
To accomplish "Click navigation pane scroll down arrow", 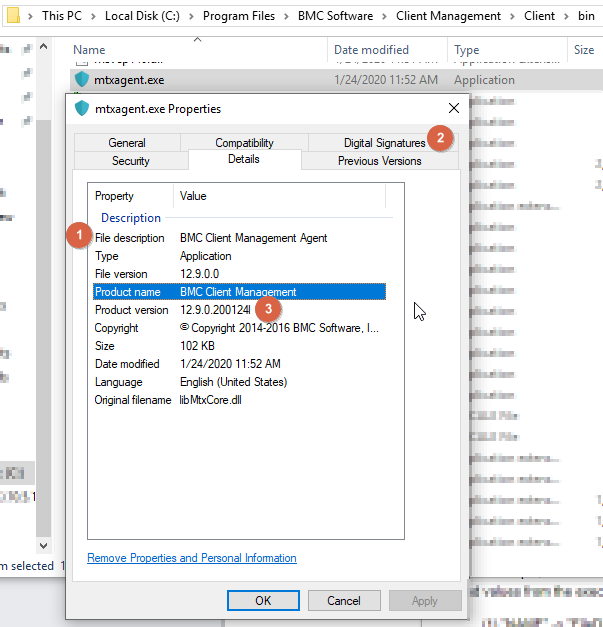I will click(x=44, y=545).
